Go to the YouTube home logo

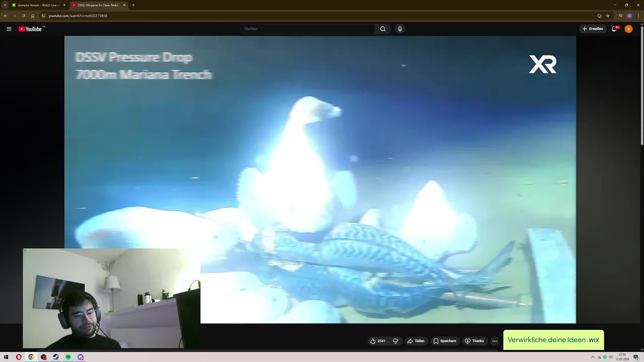(x=31, y=29)
